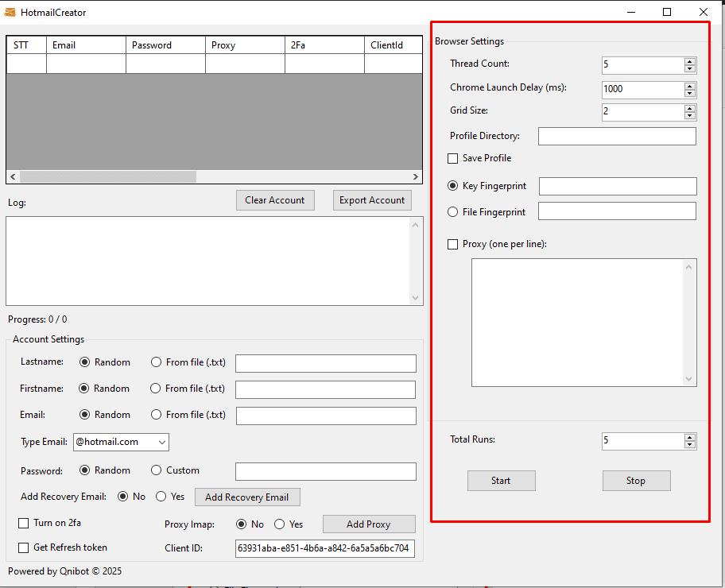Choose From file (.txt) for Email
725x588 pixels.
tap(156, 415)
